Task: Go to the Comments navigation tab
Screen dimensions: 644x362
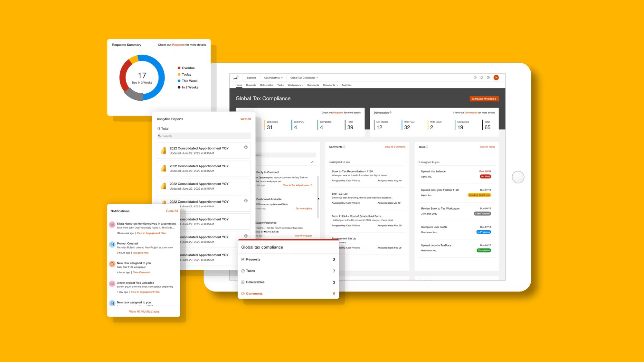Action: 313,85
